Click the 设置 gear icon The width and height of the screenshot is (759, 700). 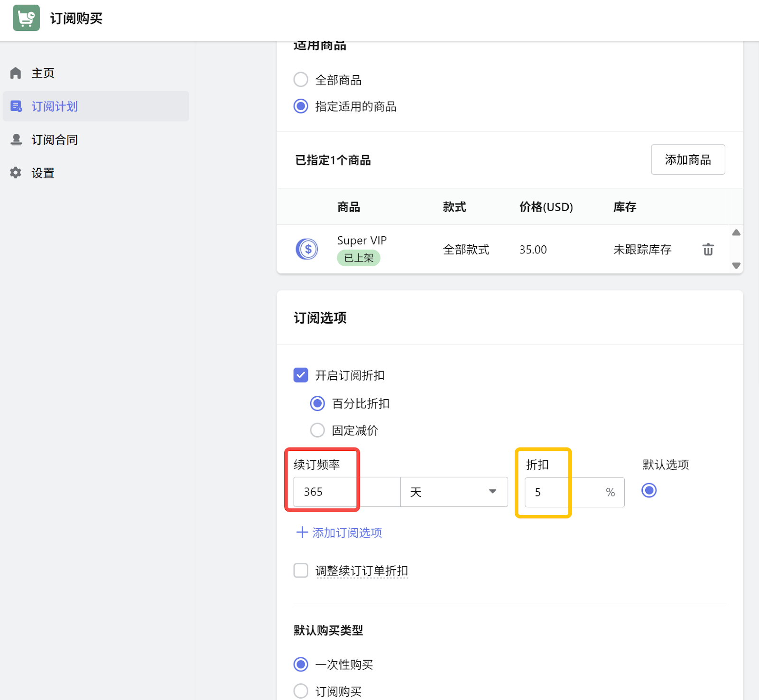(x=16, y=173)
